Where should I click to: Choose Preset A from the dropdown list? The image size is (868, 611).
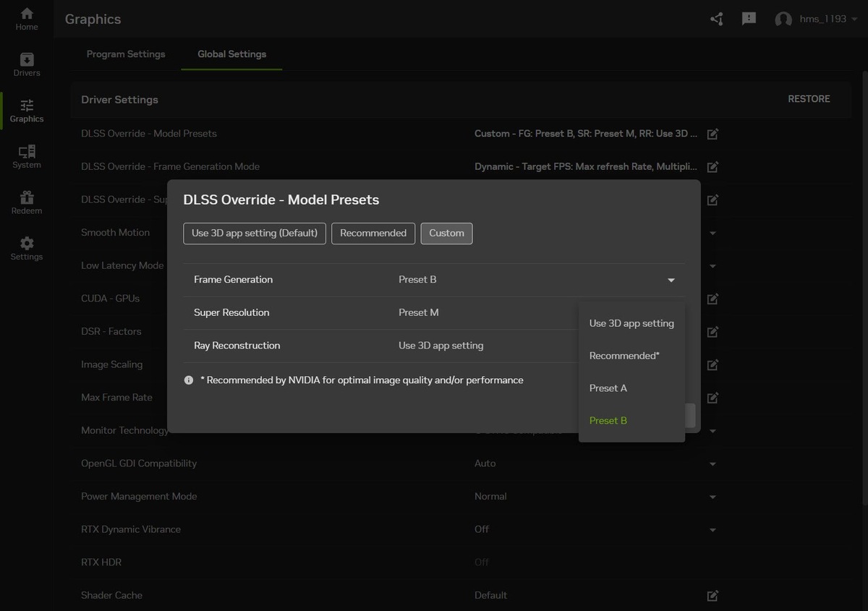click(x=608, y=388)
